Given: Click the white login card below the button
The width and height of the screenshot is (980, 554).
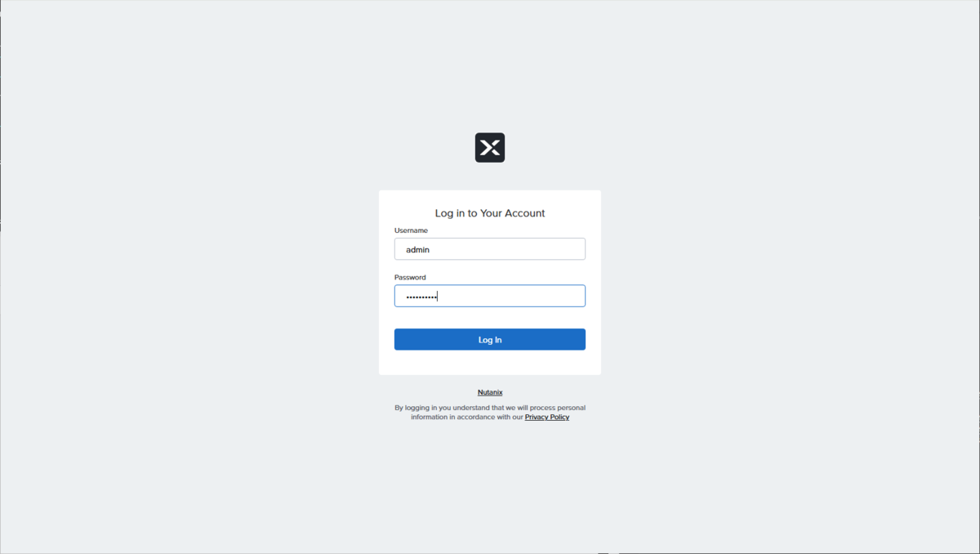Looking at the screenshot, I should pos(490,363).
